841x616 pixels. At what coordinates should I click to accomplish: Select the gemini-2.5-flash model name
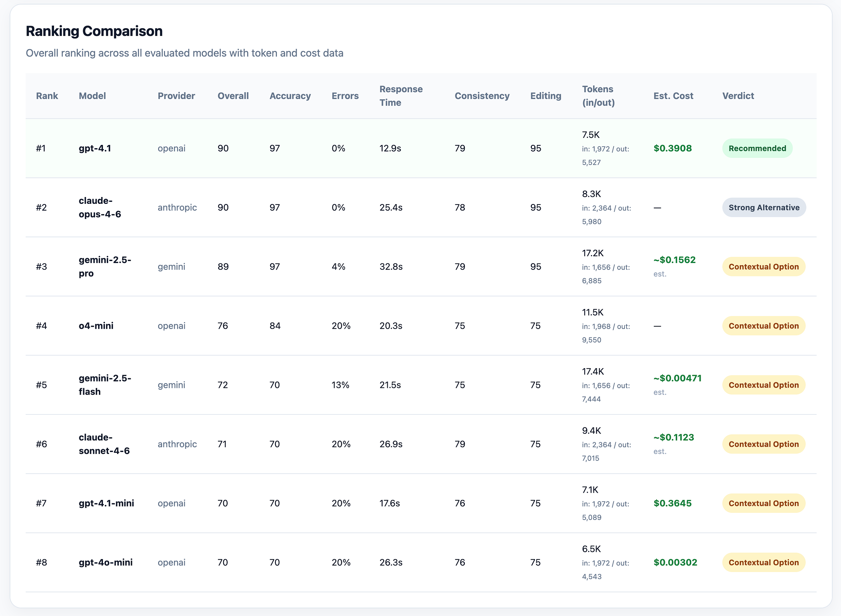[x=105, y=385]
